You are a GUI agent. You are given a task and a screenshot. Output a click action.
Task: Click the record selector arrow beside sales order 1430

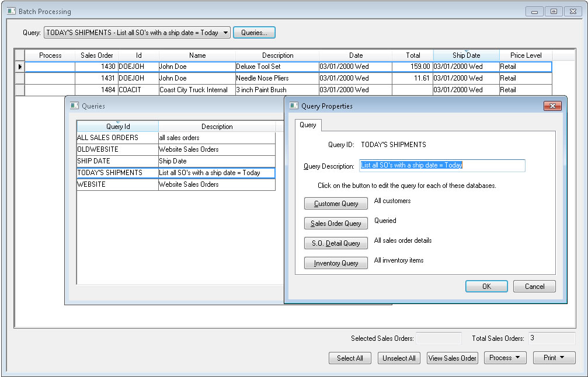coord(19,67)
